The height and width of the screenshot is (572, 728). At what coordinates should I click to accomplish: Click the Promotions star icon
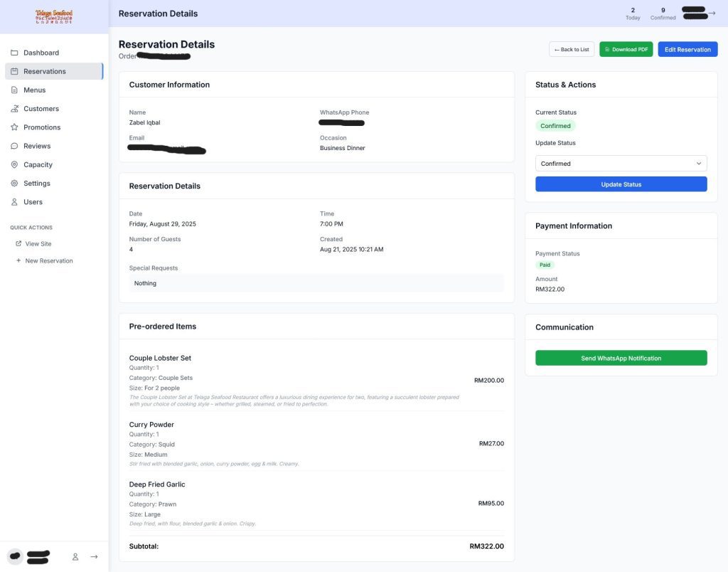click(x=14, y=127)
